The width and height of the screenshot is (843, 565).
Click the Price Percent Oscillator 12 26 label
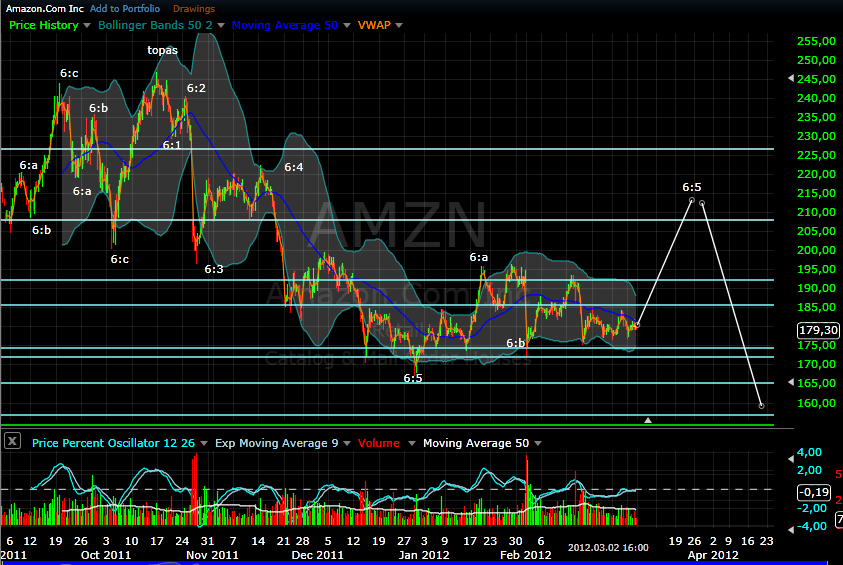point(113,443)
